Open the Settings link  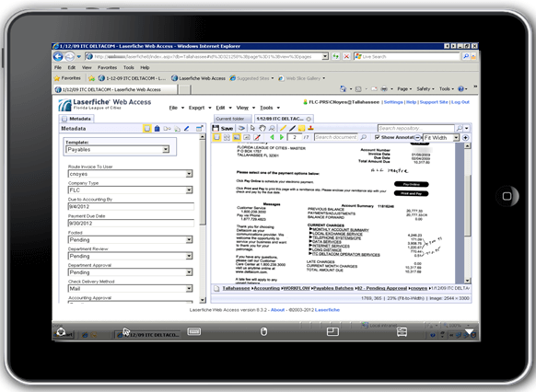(x=393, y=102)
